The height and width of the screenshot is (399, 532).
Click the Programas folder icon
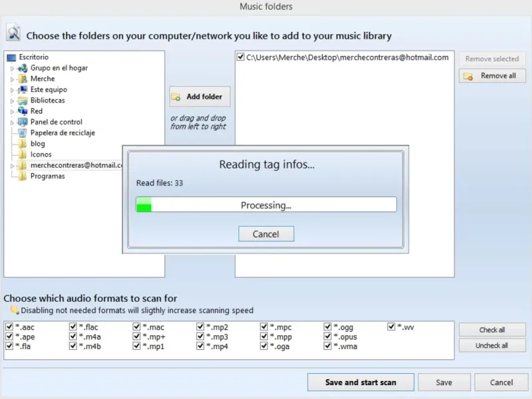pyautogui.click(x=23, y=176)
